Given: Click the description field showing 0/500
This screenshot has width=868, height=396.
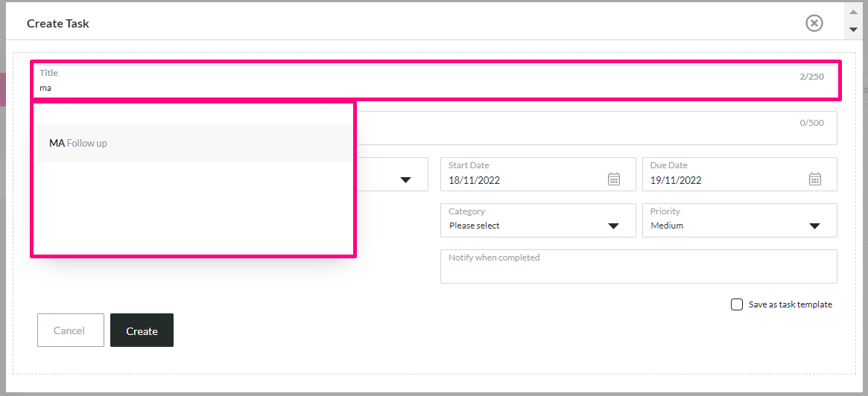Looking at the screenshot, I should coord(597,128).
